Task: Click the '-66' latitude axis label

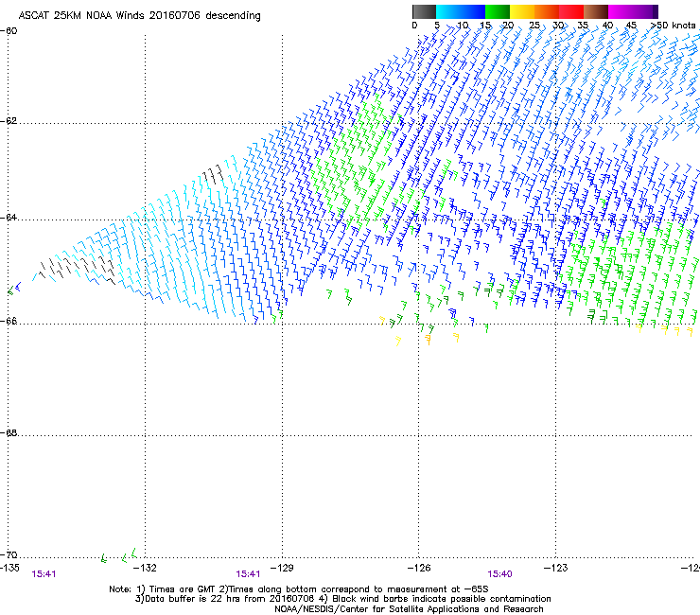Action: [x=9, y=321]
